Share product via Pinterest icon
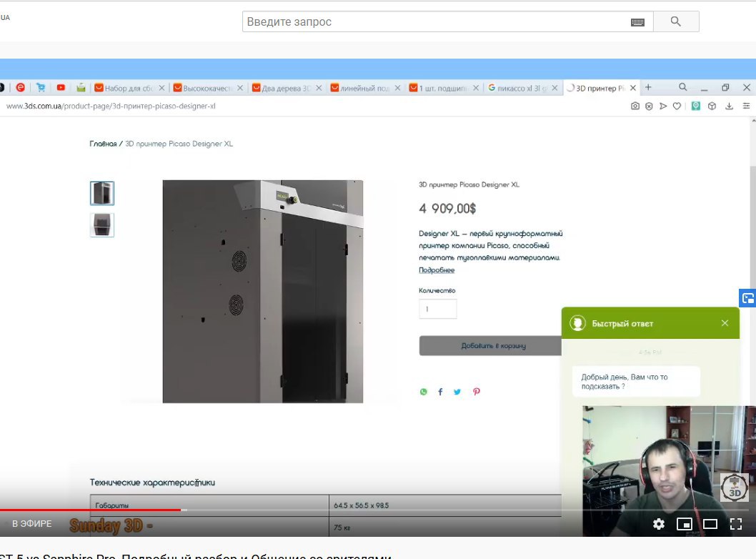Image resolution: width=756 pixels, height=559 pixels. click(477, 392)
